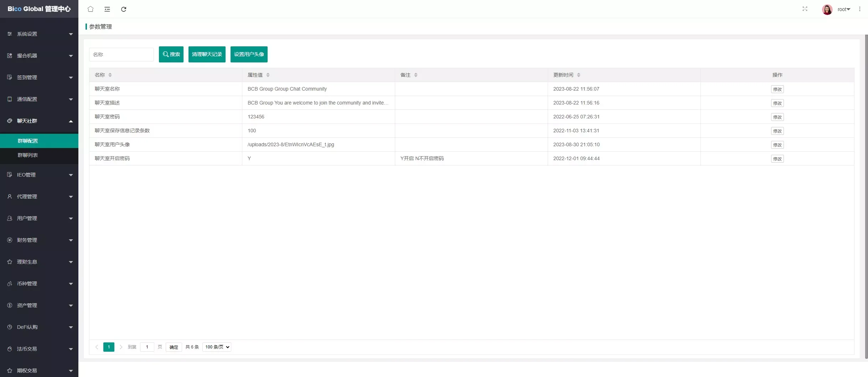Click the 设置用户头像 button

coord(249,54)
